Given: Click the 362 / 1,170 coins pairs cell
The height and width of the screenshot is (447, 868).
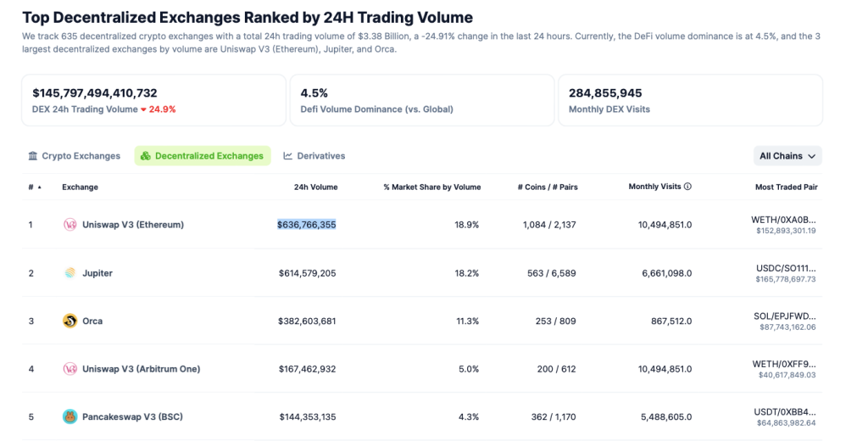Looking at the screenshot, I should [554, 416].
